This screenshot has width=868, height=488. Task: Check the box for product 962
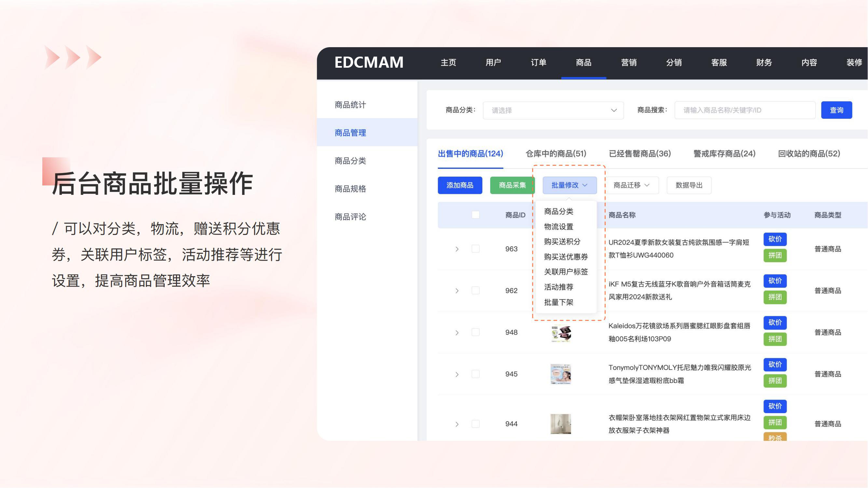(475, 291)
